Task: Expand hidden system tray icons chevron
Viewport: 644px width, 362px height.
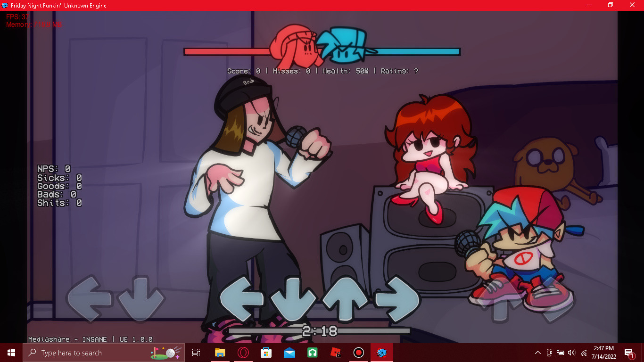Action: pos(537,353)
